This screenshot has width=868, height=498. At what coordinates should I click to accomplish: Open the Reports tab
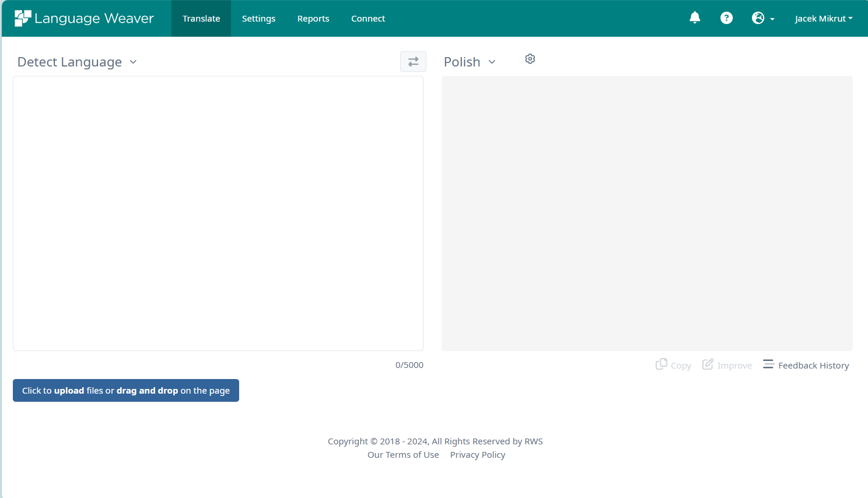coord(313,18)
